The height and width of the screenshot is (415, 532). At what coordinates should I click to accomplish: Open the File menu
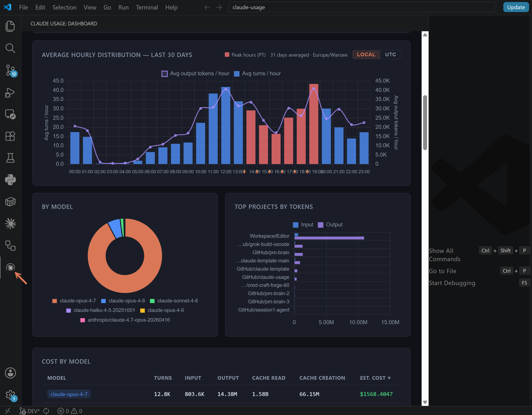(23, 7)
